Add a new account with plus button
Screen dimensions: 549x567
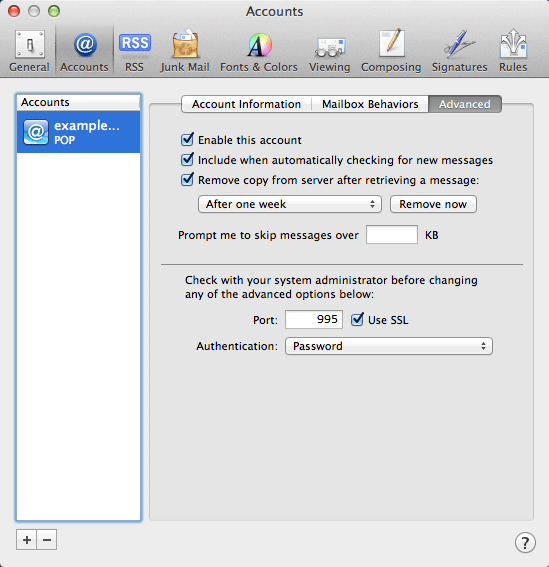click(x=26, y=540)
